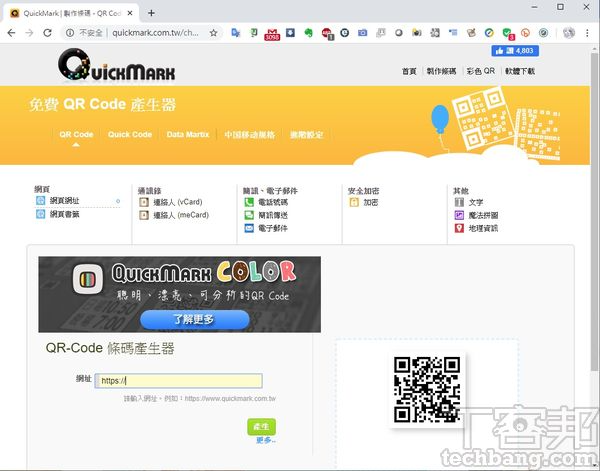600x471 pixels.
Task: Open the 彩色 QR menu item
Action: (x=481, y=71)
